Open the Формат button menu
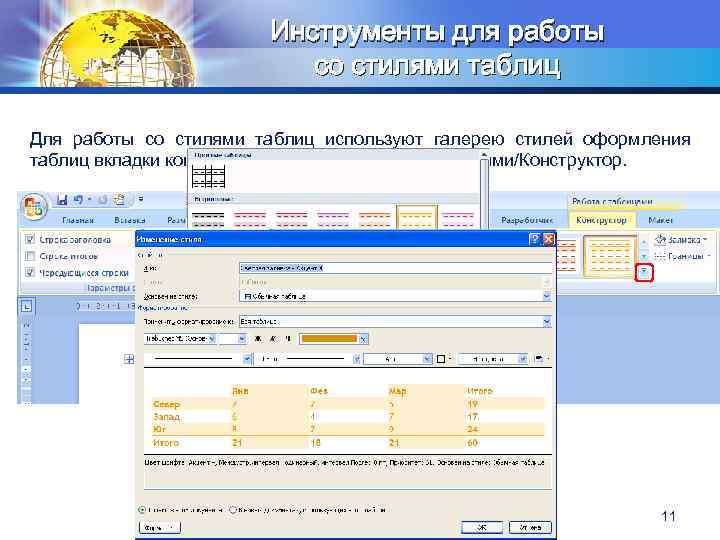The image size is (720, 540). (x=160, y=528)
